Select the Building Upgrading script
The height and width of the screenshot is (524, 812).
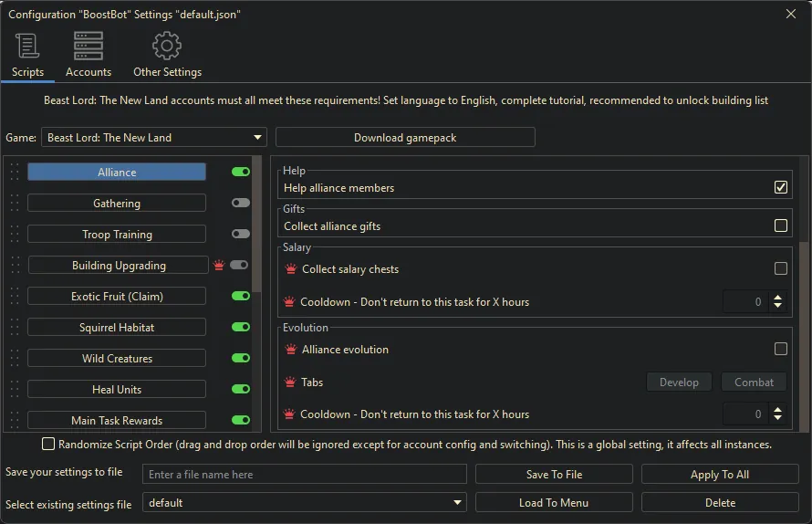tap(119, 266)
